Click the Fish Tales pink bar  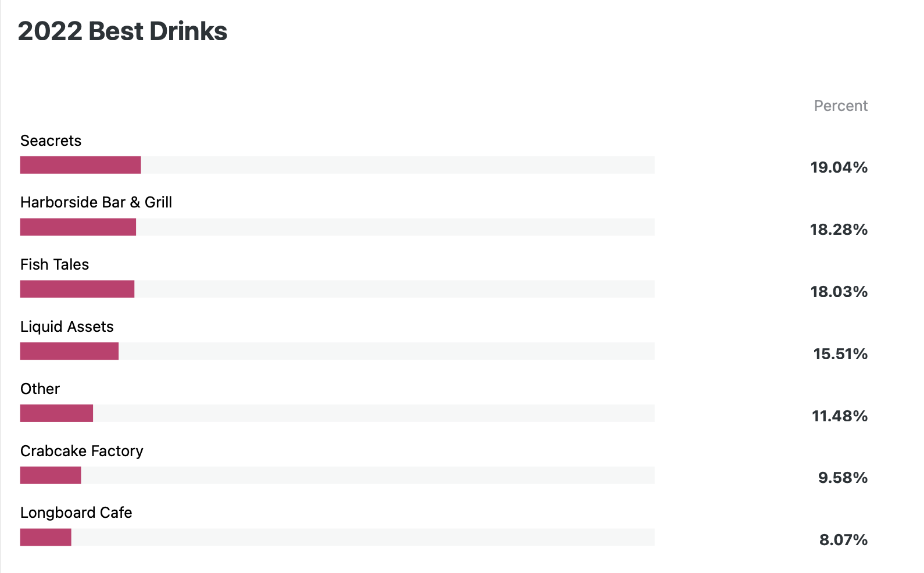[77, 289]
